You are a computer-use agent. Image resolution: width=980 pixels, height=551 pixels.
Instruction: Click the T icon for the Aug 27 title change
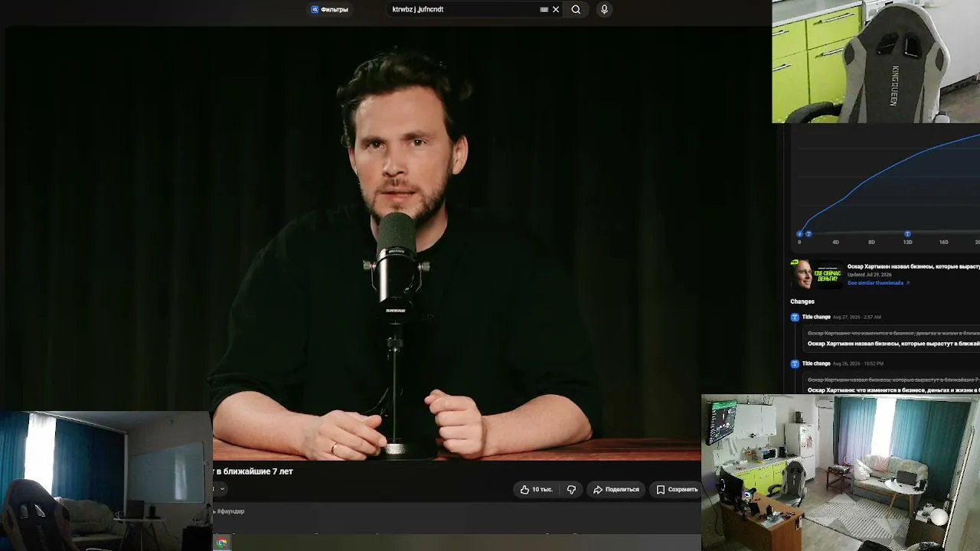(795, 318)
